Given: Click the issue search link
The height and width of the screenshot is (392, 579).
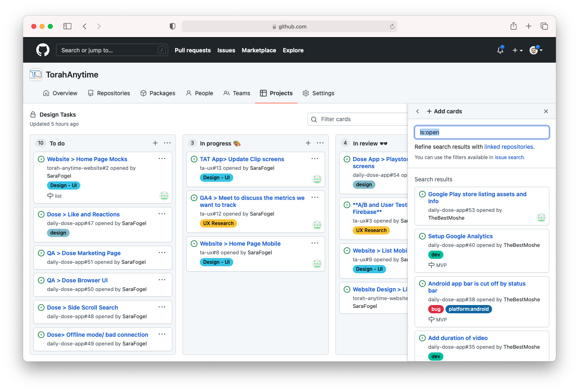Looking at the screenshot, I should pyautogui.click(x=509, y=157).
